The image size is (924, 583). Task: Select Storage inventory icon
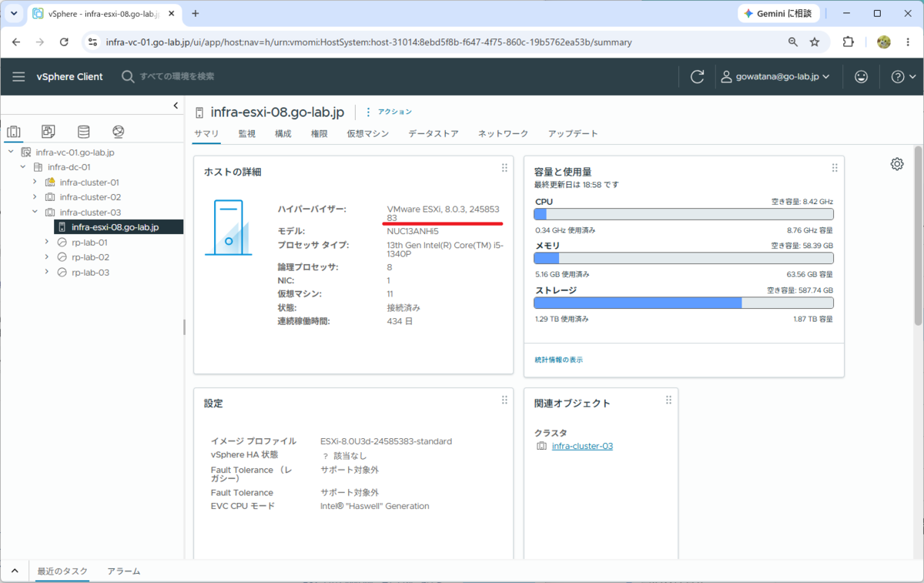point(83,132)
